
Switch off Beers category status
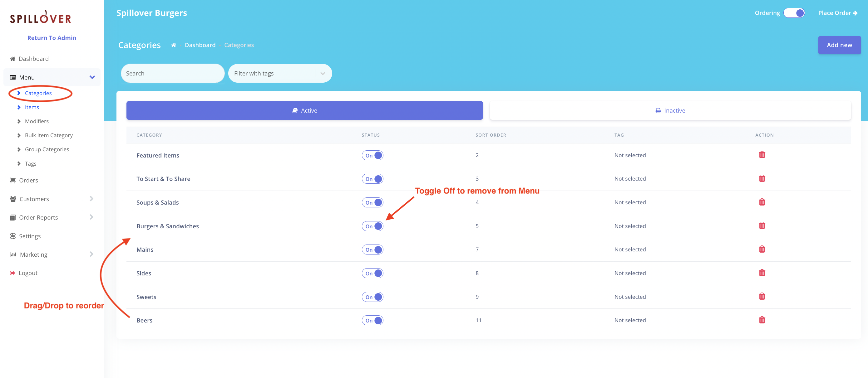[372, 320]
